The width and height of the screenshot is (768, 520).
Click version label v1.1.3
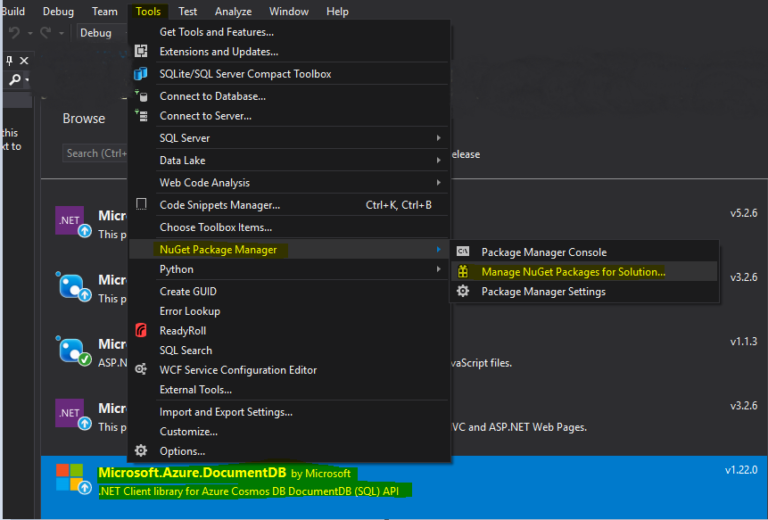(744, 341)
